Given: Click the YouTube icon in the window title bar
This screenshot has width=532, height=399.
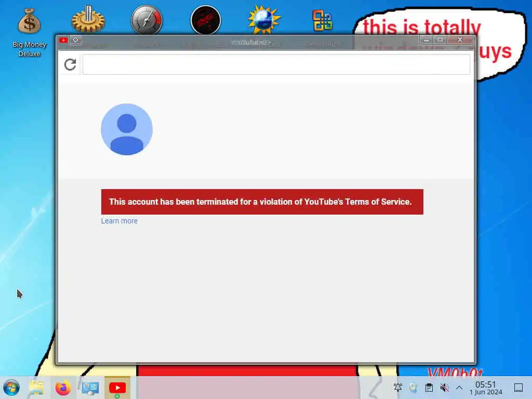Looking at the screenshot, I should 63,41.
